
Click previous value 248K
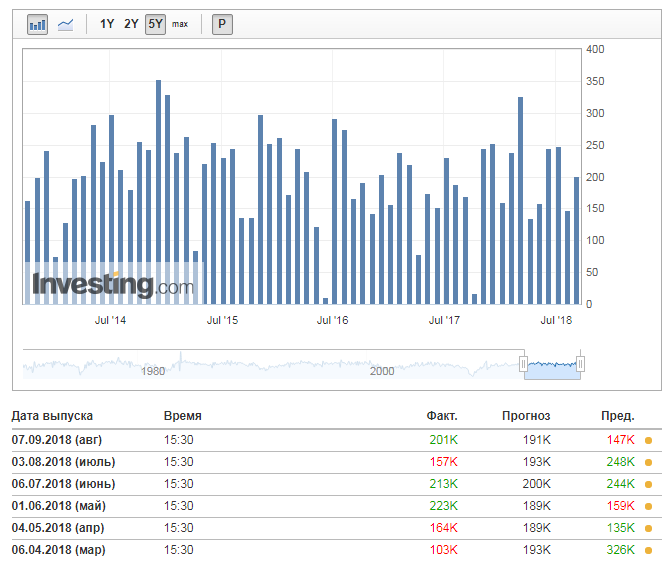pyautogui.click(x=621, y=462)
